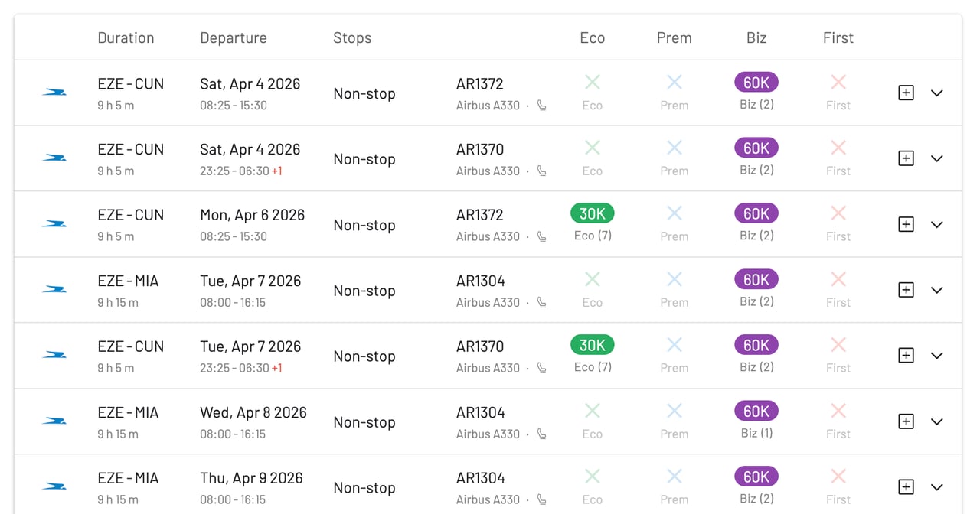Click the airline logo on the Mon Apr 6 flight
This screenshot has height=514, width=980.
click(x=54, y=224)
